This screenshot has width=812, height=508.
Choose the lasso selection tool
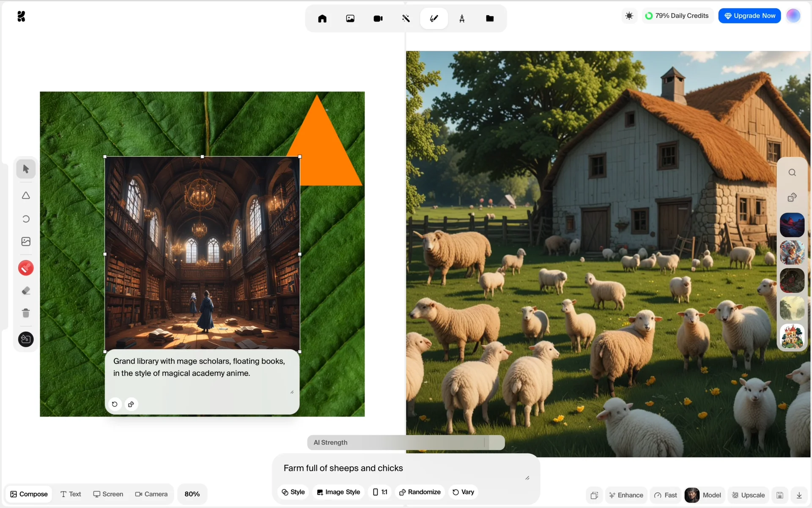26,219
